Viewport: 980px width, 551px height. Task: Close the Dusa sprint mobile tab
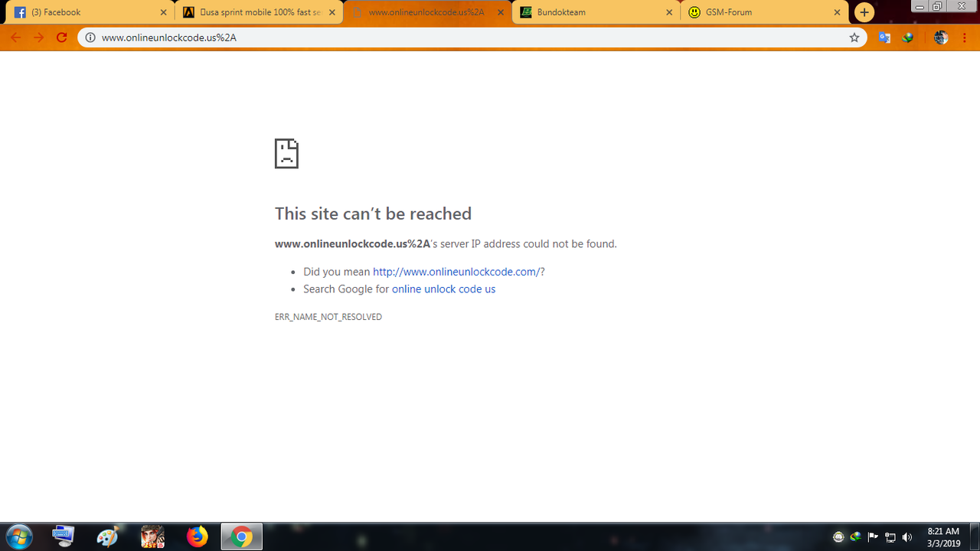point(332,12)
